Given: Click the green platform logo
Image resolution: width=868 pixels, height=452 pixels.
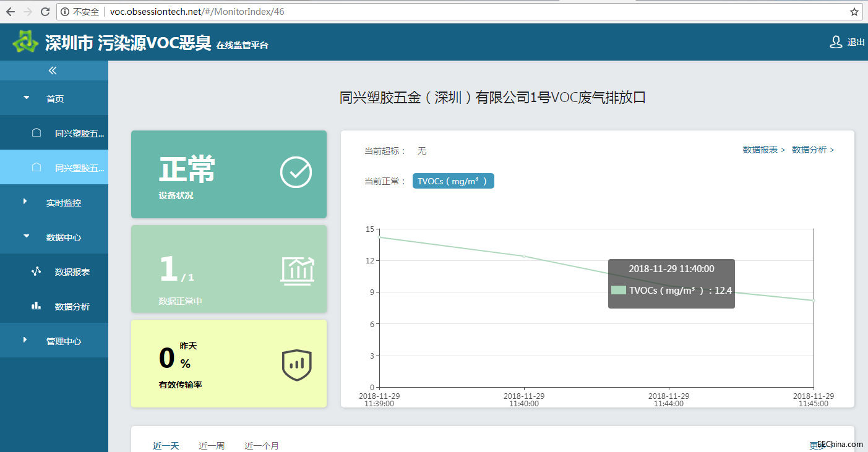Looking at the screenshot, I should click(x=25, y=41).
